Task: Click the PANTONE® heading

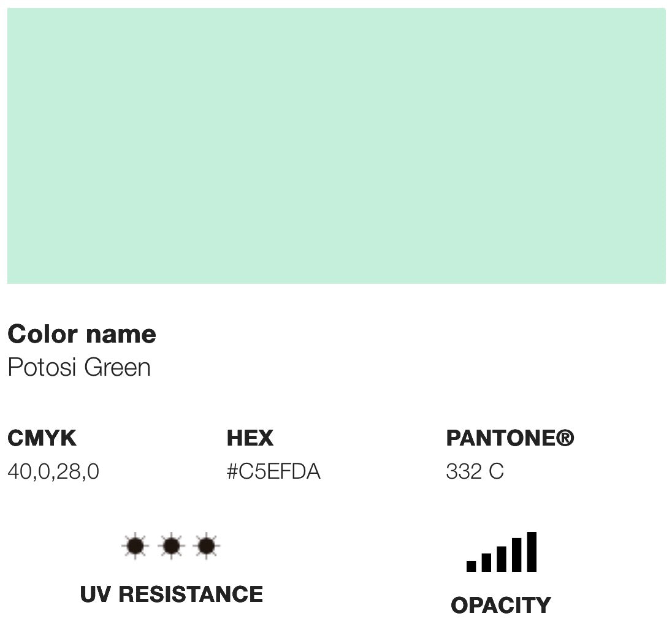Action: [x=510, y=438]
